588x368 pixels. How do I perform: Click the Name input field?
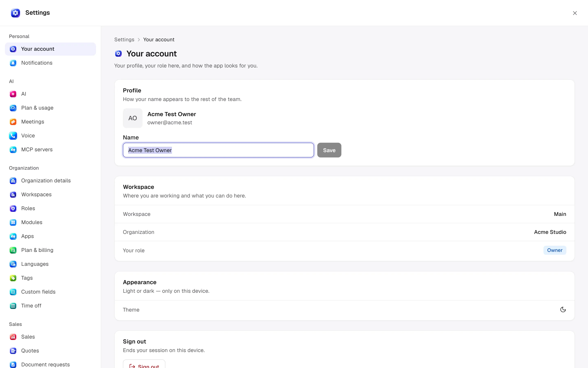click(218, 150)
